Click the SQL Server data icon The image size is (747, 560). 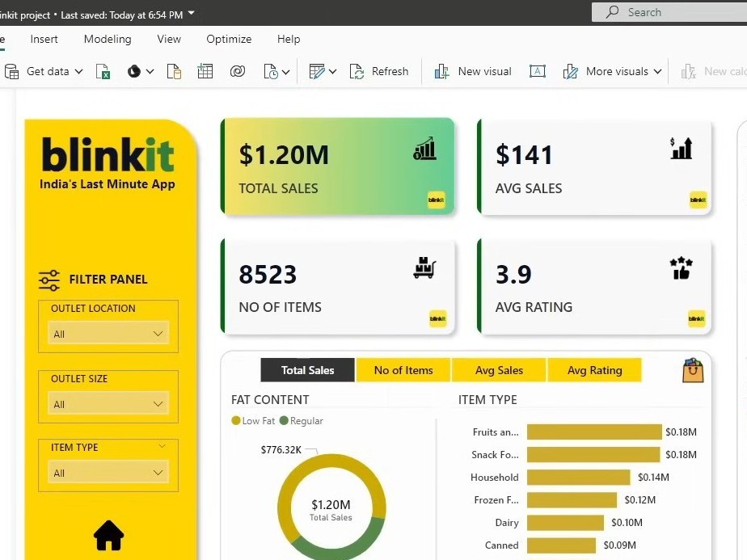174,72
